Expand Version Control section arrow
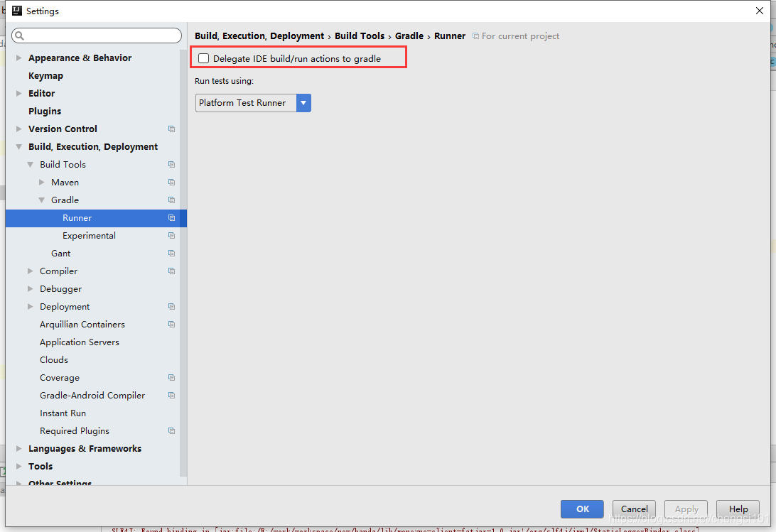This screenshot has width=776, height=532. tap(18, 129)
